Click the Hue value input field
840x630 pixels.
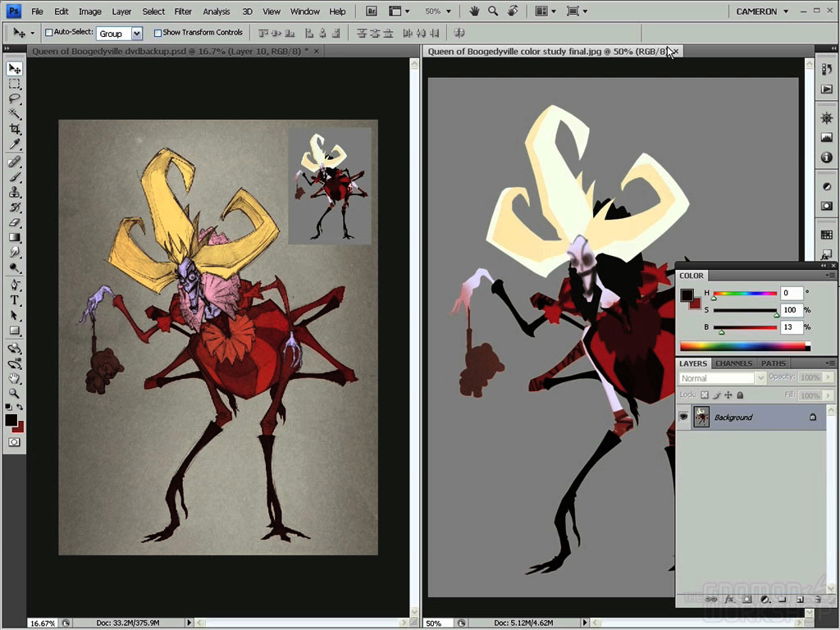pyautogui.click(x=791, y=293)
